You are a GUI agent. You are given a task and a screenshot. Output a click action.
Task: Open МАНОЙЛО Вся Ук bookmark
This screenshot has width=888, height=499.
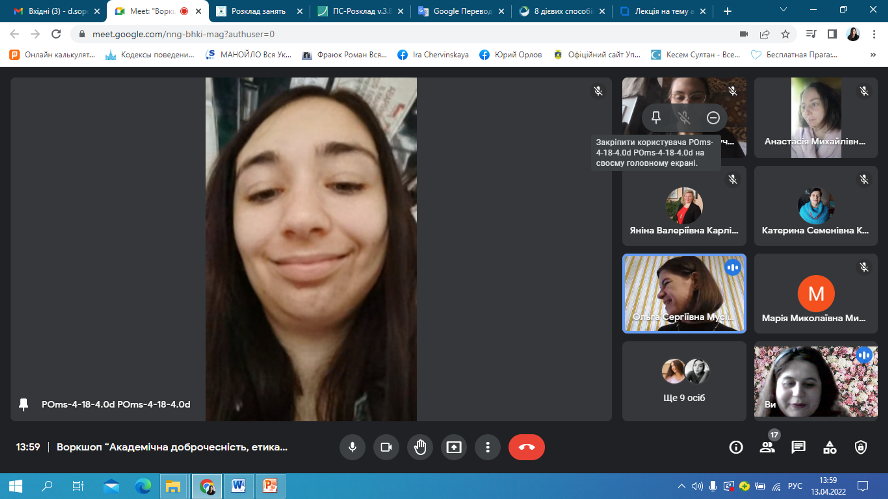(x=249, y=55)
